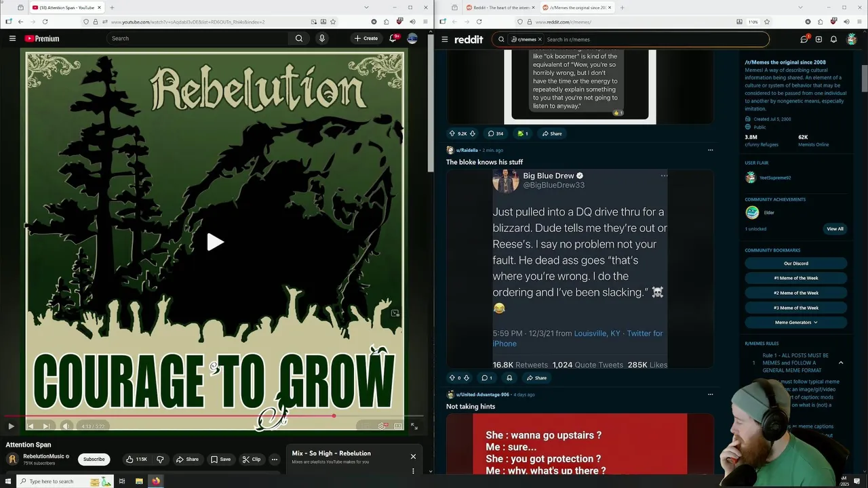Create a Clip of the video
Screen dimensions: 868x488
[x=252, y=460]
